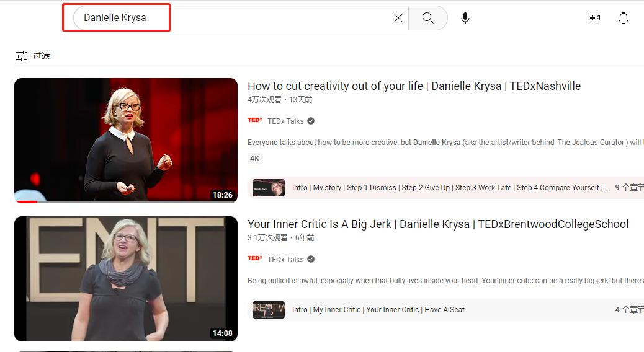This screenshot has height=352, width=644.
Task: Click the 4万次观看 view count text
Action: pyautogui.click(x=264, y=100)
